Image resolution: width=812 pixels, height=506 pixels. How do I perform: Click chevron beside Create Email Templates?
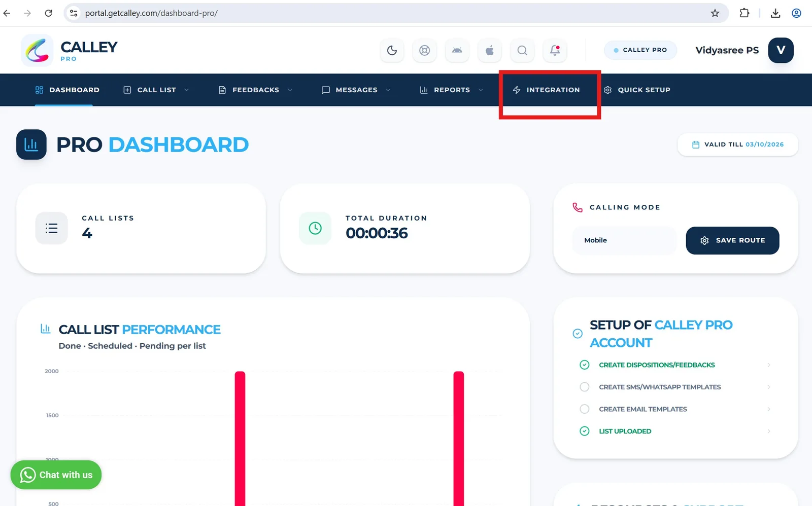tap(769, 409)
